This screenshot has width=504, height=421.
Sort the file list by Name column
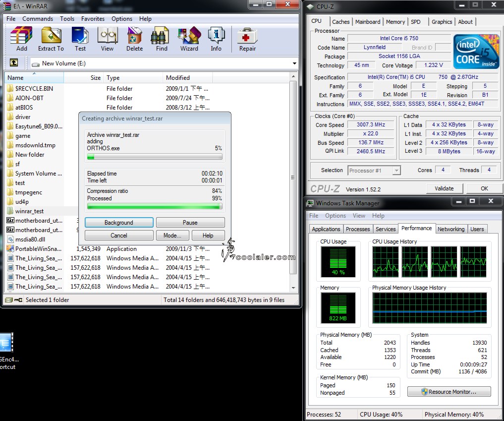(34, 77)
